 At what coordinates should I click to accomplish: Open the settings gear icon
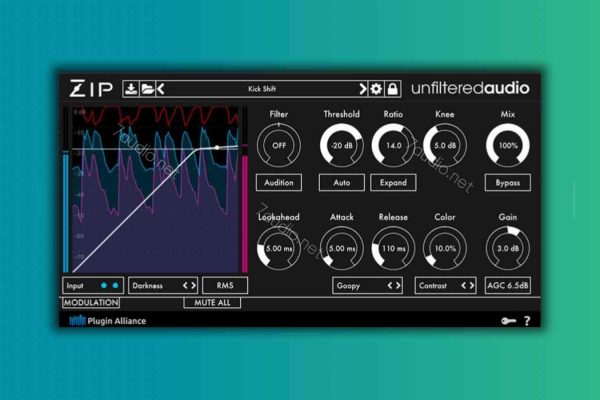point(376,89)
